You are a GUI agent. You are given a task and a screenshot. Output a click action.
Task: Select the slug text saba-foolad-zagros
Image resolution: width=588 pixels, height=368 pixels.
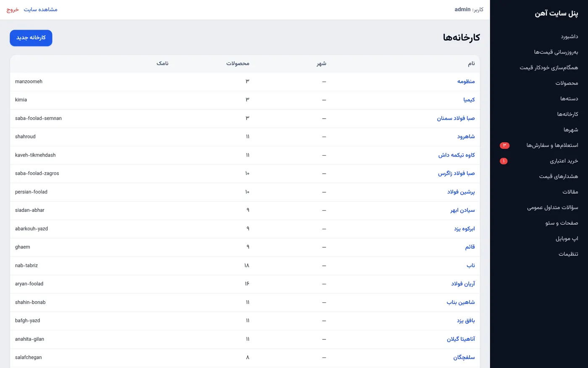pyautogui.click(x=37, y=174)
